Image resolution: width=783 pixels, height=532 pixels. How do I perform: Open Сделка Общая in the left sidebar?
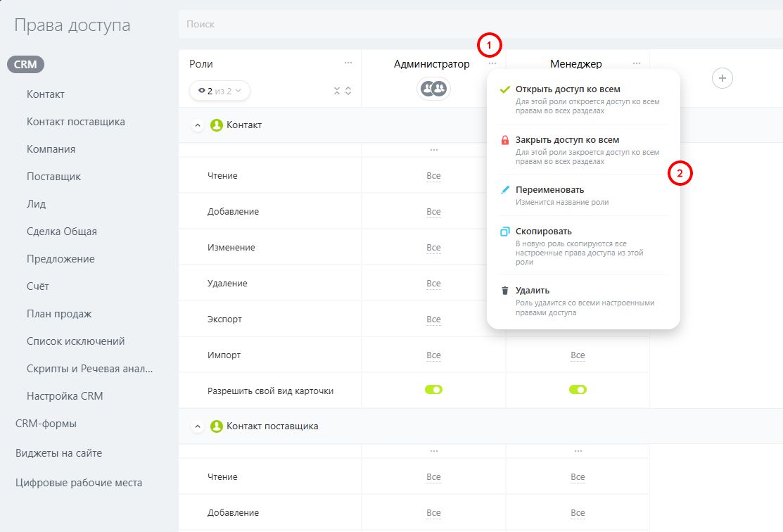[62, 232]
